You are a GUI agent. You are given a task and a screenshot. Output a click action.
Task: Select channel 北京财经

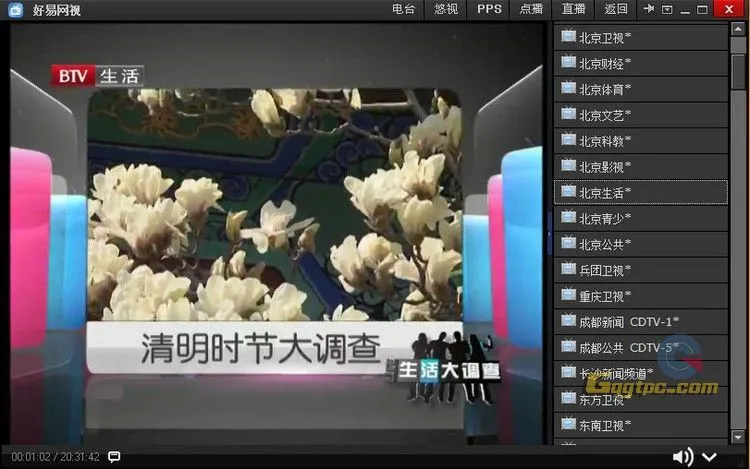click(640, 63)
